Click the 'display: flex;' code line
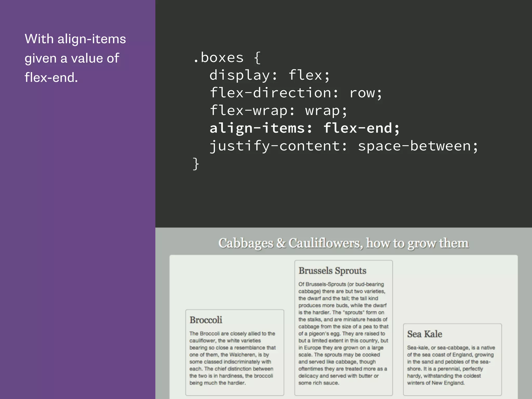 point(269,75)
